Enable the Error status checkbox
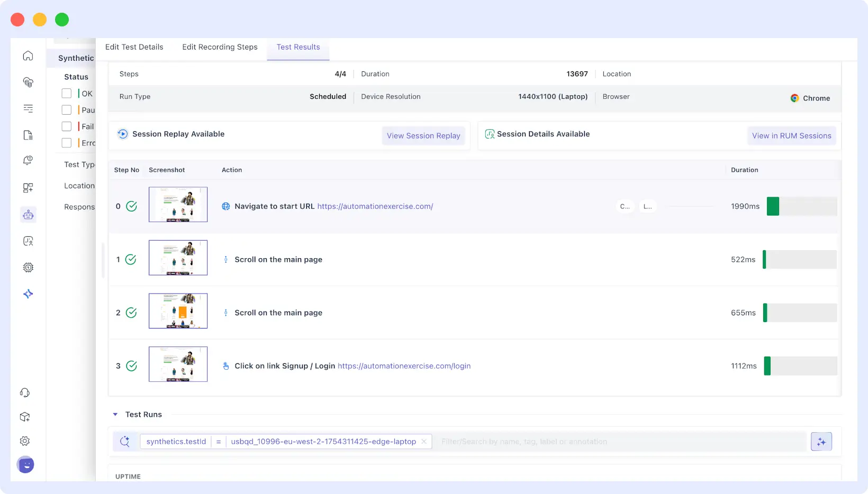Image resolution: width=868 pixels, height=494 pixels. (67, 143)
